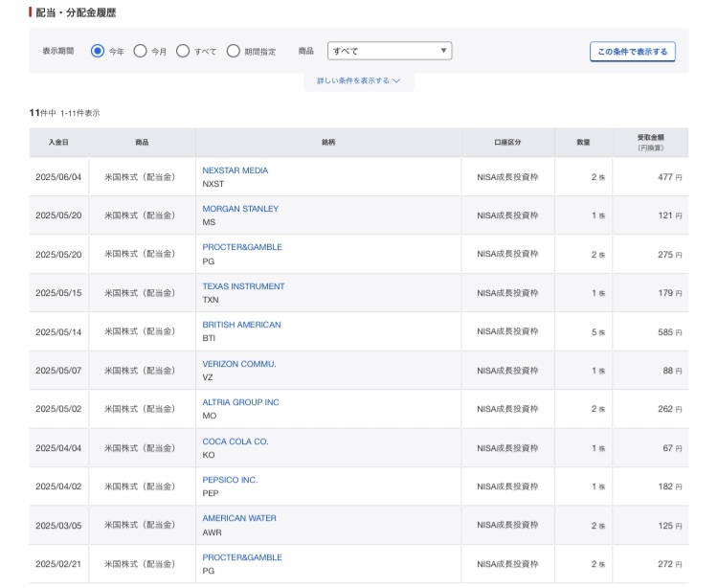Open the PROCTER&GAMBLE link dated 2025/05/20
Viewport: 718px width, 588px height.
point(242,247)
